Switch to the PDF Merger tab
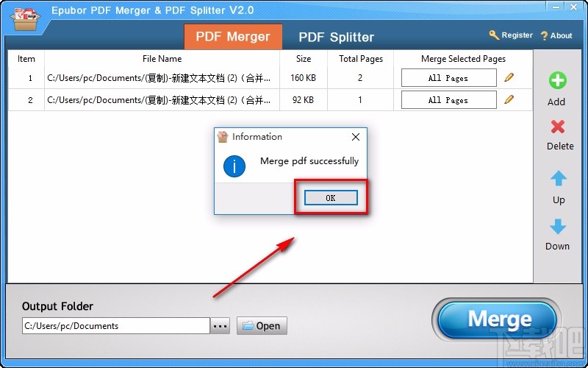Image resolution: width=588 pixels, height=368 pixels. click(233, 37)
